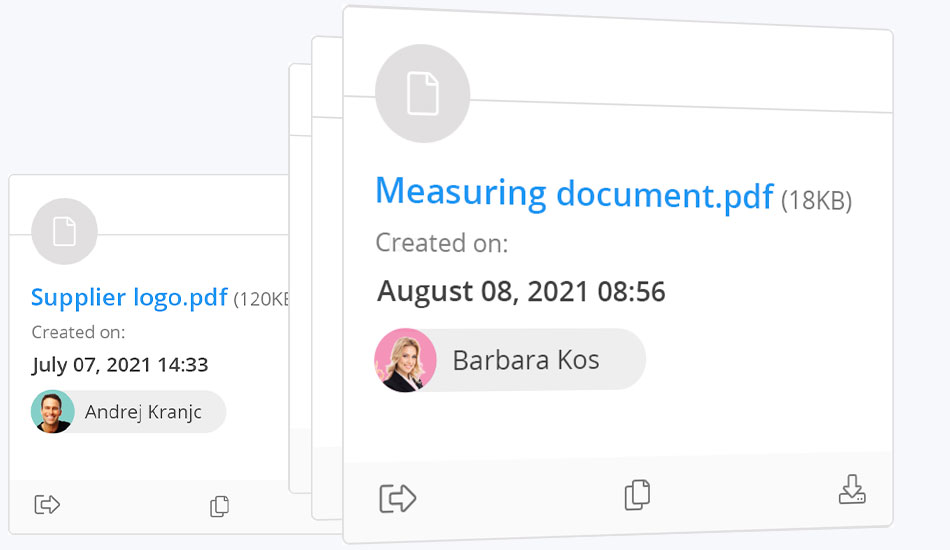Open the Supplier logo.pdf link
This screenshot has width=950, height=550.
(129, 297)
